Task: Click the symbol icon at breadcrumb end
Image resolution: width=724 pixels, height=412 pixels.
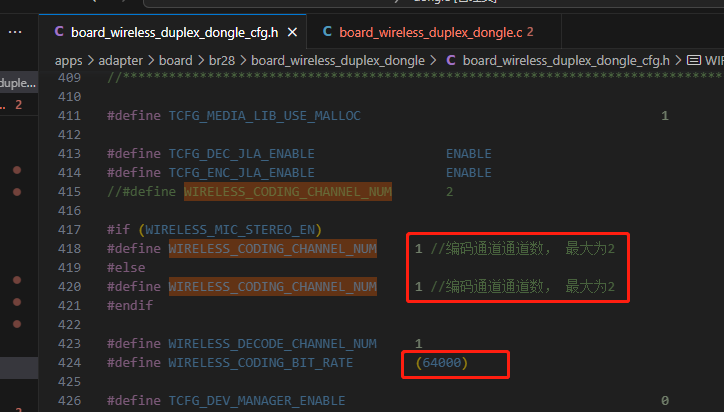Action: [x=694, y=60]
